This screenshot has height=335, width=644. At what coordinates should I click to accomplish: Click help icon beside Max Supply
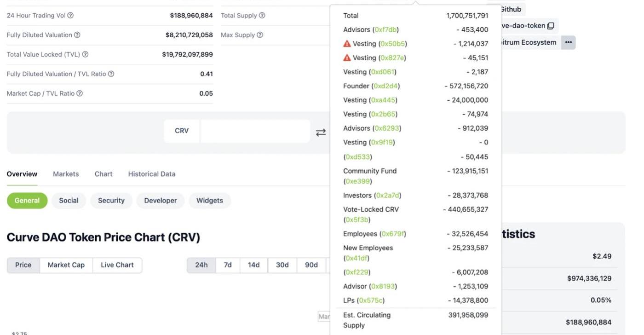click(260, 35)
